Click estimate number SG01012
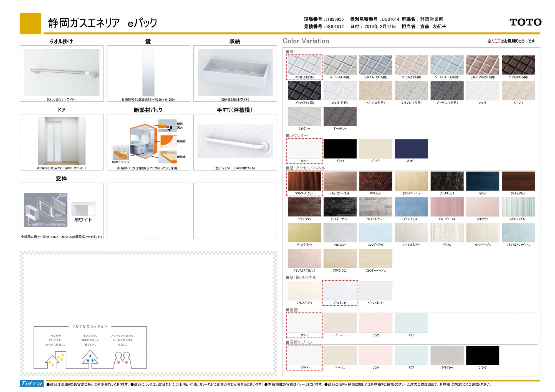Image resolution: width=555 pixels, height=392 pixels. [x=335, y=27]
